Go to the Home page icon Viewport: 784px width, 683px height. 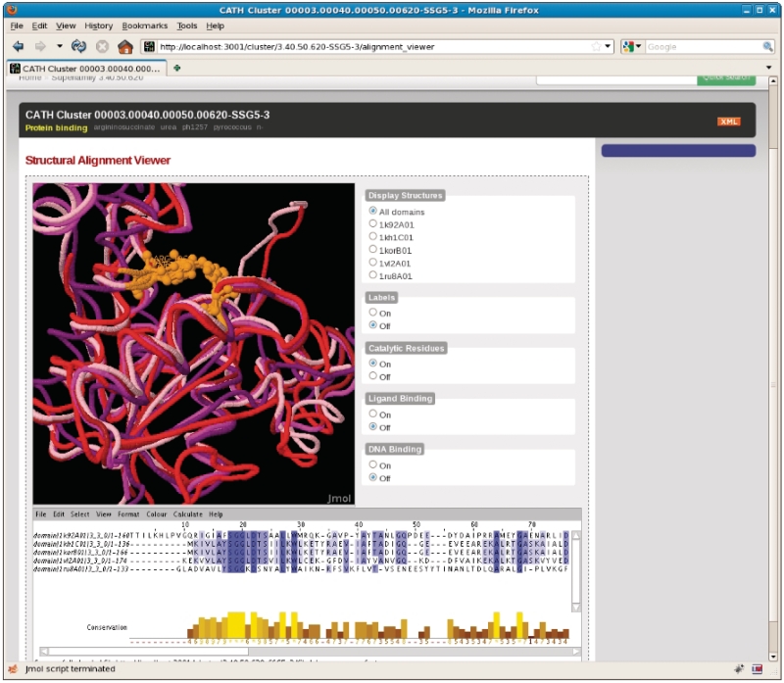125,46
